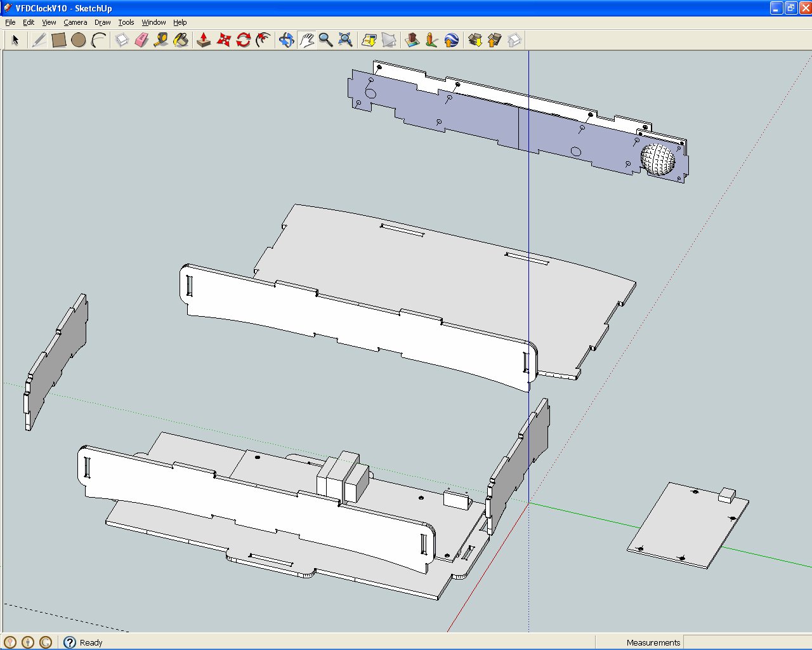
Task: Activate the Tape Measure tool
Action: pos(161,40)
